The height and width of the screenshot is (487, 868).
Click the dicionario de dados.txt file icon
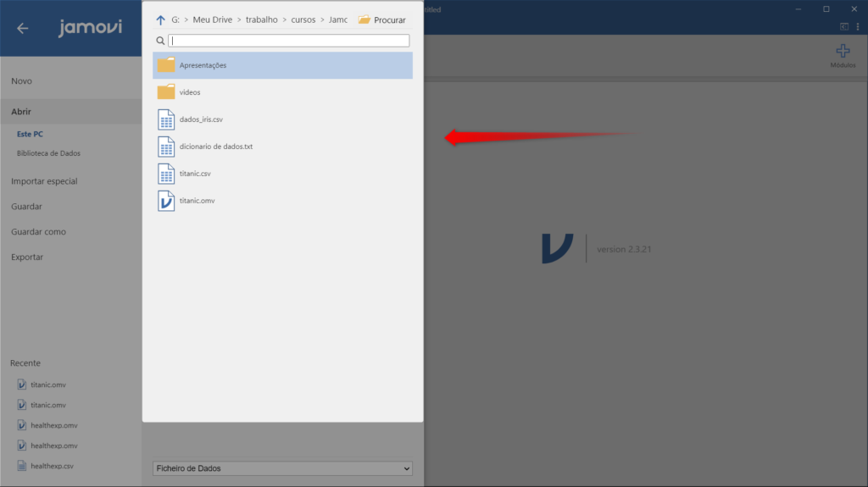coord(166,147)
